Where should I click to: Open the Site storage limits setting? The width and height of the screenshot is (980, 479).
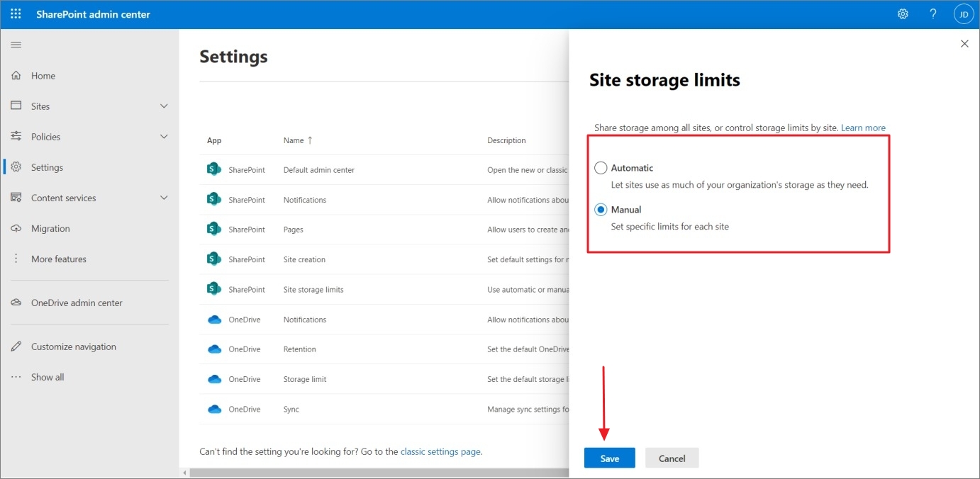(313, 289)
